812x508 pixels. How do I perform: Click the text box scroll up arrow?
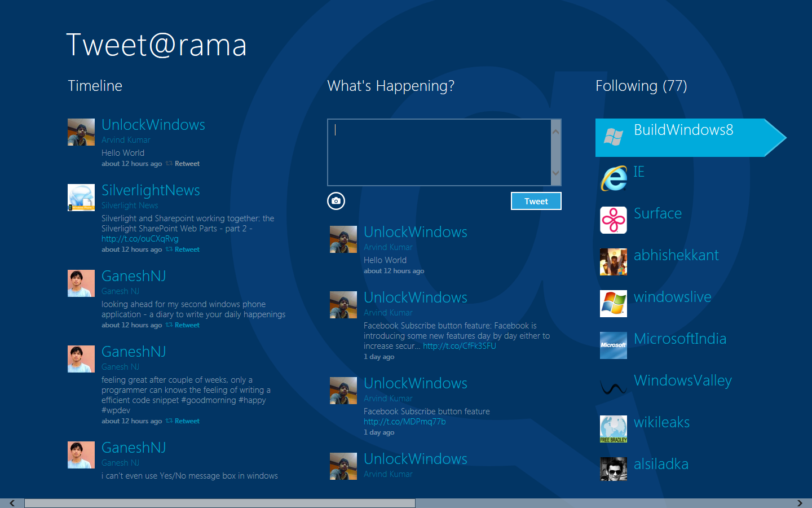click(x=556, y=132)
